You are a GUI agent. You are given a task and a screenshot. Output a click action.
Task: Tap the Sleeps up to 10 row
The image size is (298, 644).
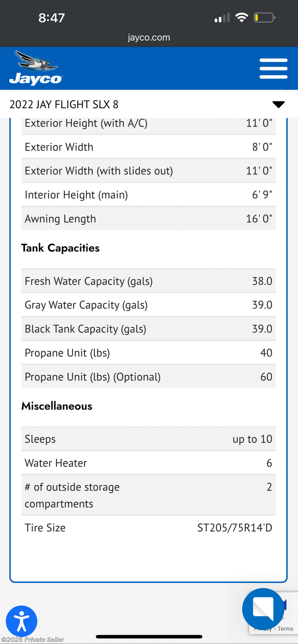149,439
